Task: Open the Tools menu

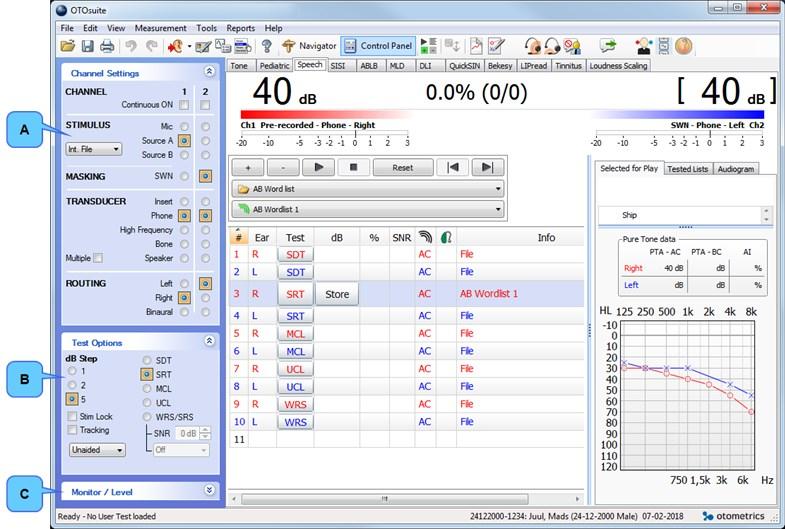Action: pos(206,28)
